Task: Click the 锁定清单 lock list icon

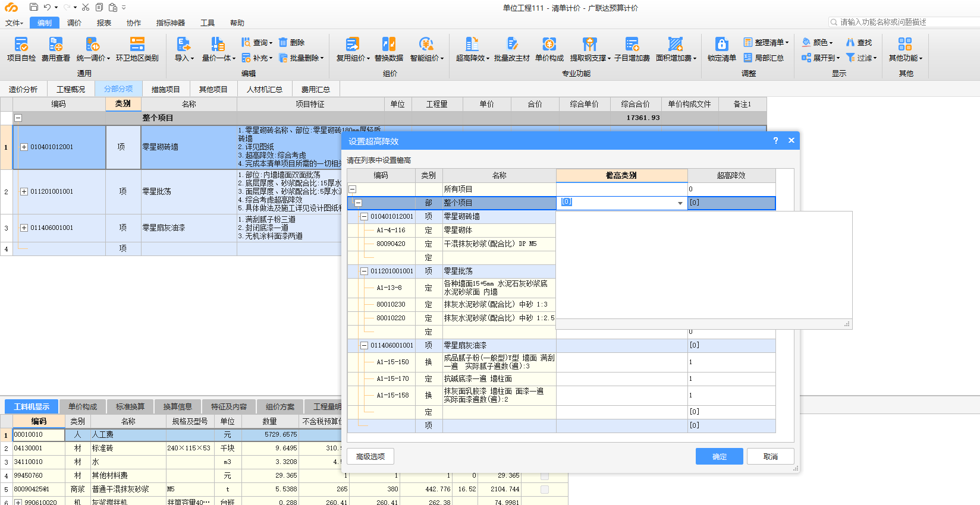Action: coord(722,44)
